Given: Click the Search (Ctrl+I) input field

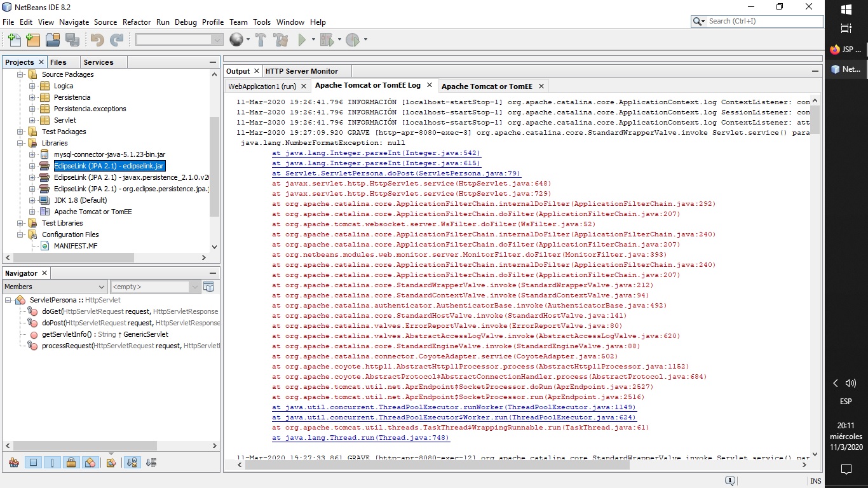Looking at the screenshot, I should [764, 21].
